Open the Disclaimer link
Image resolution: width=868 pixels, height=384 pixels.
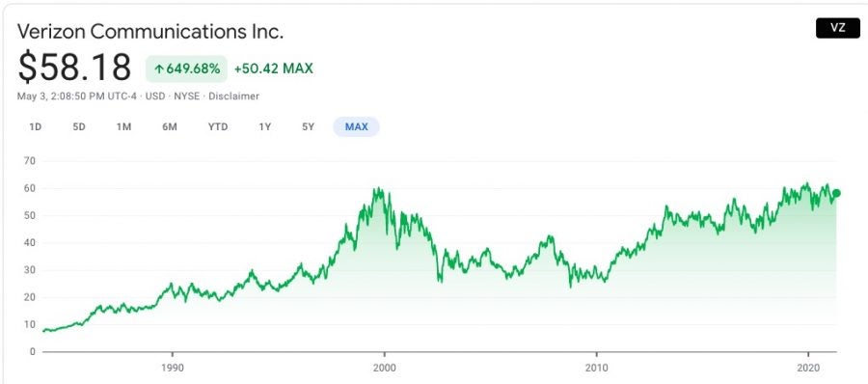[233, 96]
